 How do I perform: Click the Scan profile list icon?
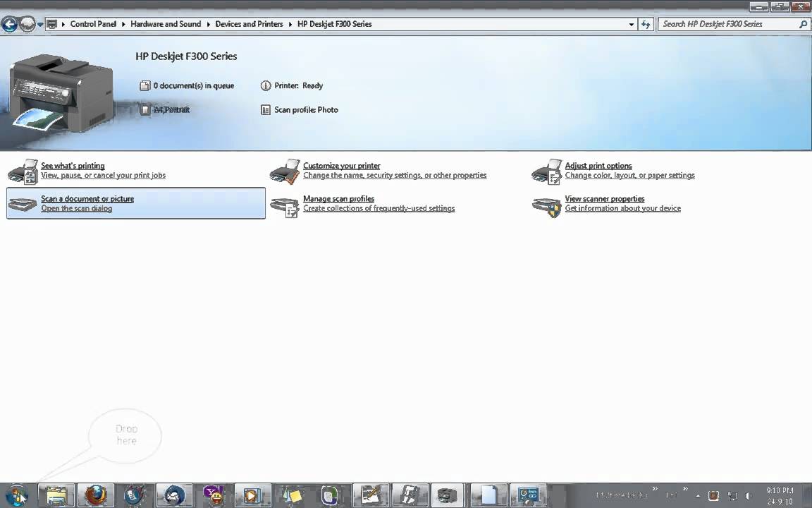click(266, 110)
